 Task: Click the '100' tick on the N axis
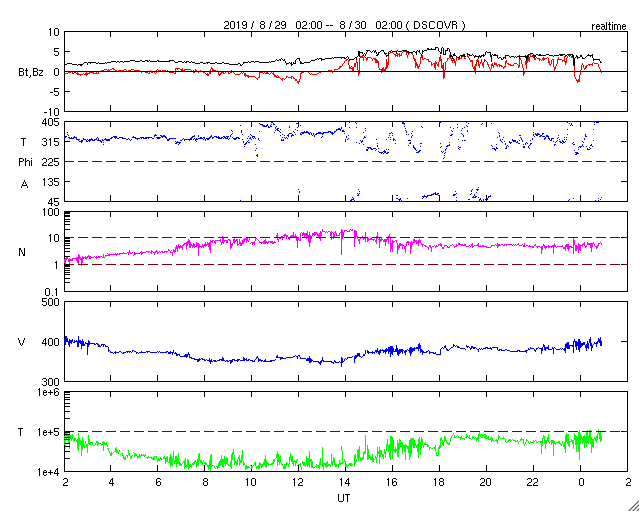(x=52, y=213)
